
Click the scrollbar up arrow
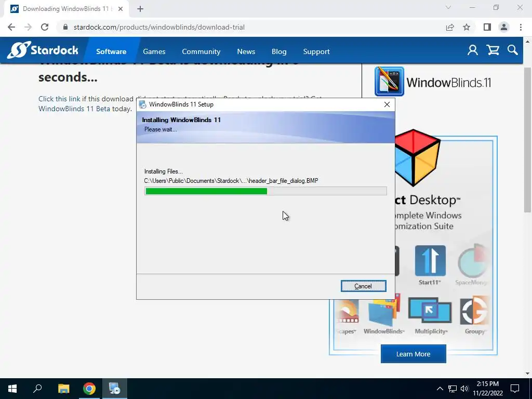(527, 42)
